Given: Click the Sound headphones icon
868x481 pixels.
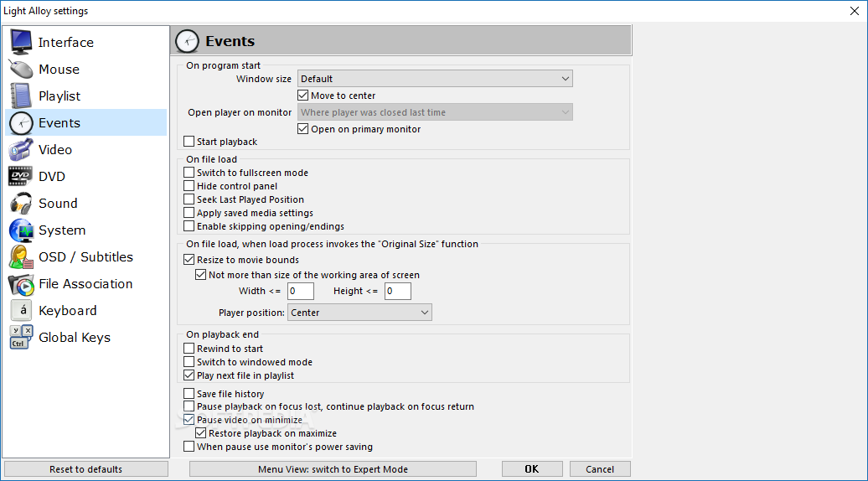Looking at the screenshot, I should pyautogui.click(x=21, y=203).
